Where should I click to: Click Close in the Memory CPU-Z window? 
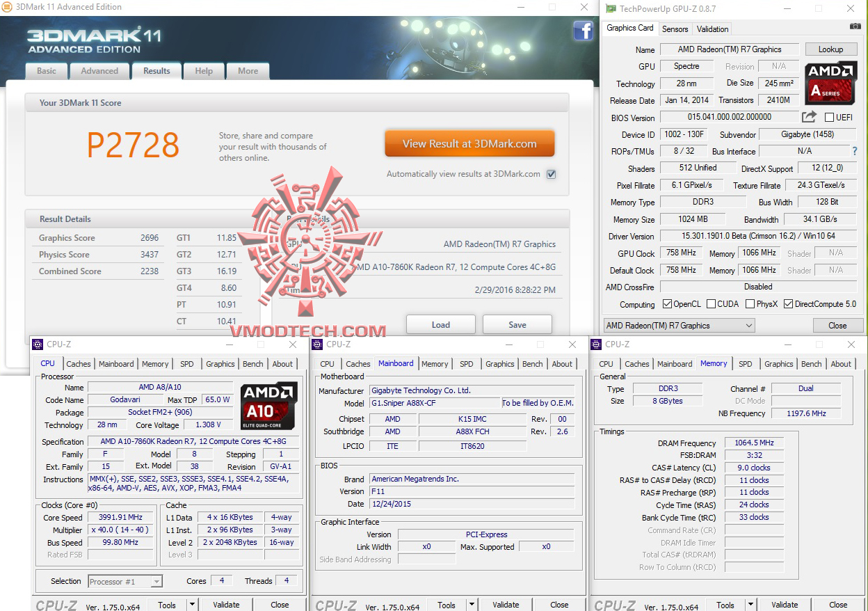[x=838, y=605]
